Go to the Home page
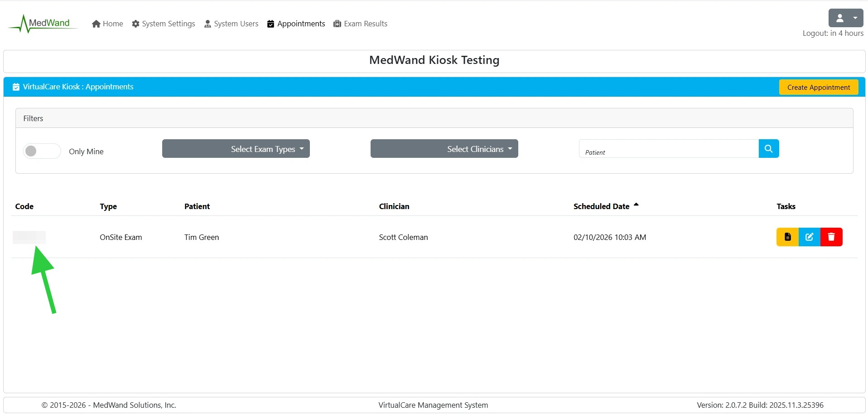Screen dimensions: 868x415 point(107,24)
